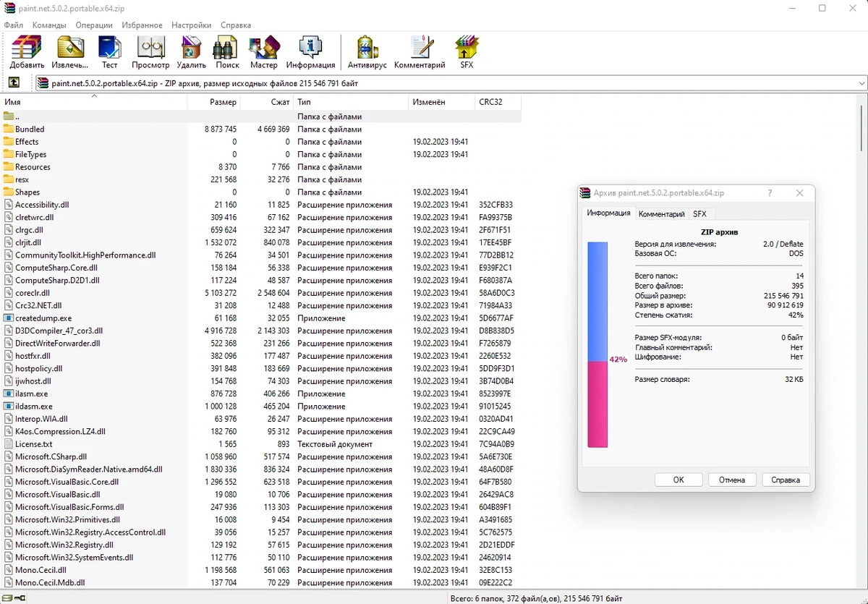Sort by the Размер column header

(x=214, y=102)
